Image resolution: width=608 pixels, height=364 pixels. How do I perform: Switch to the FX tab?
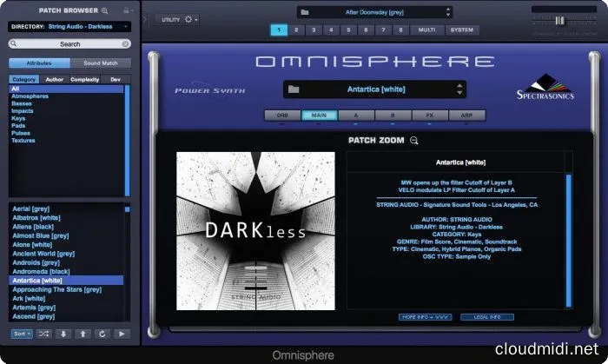click(x=428, y=116)
